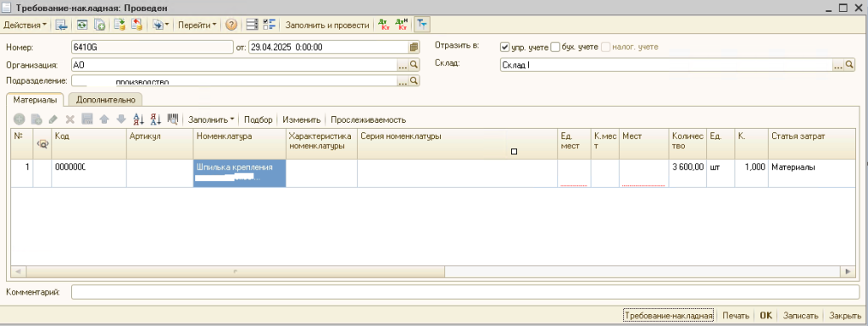Switch to the Дополнительно tab

point(106,100)
